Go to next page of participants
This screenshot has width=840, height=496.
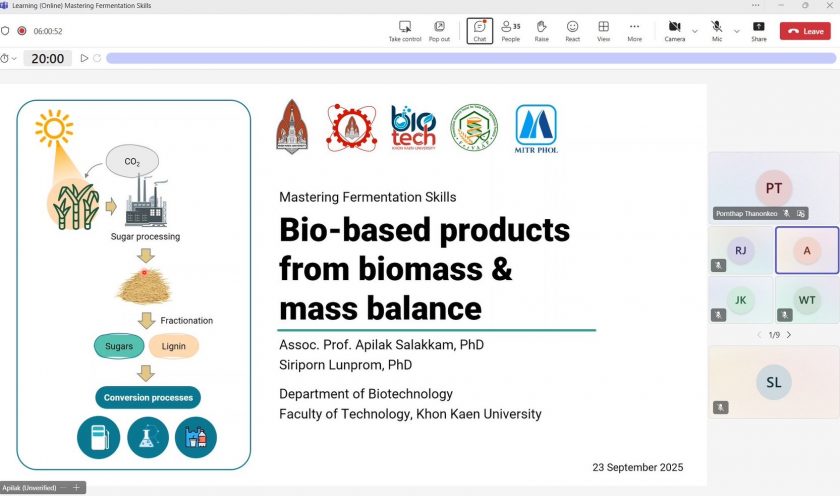click(789, 335)
